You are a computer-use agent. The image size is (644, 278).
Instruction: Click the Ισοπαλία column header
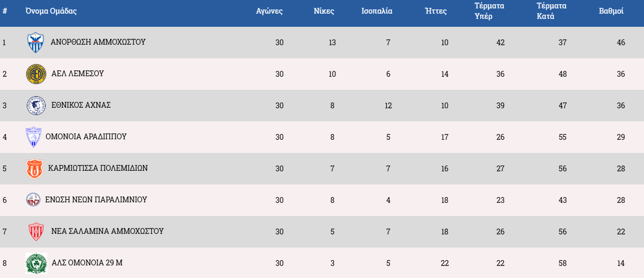tap(377, 11)
